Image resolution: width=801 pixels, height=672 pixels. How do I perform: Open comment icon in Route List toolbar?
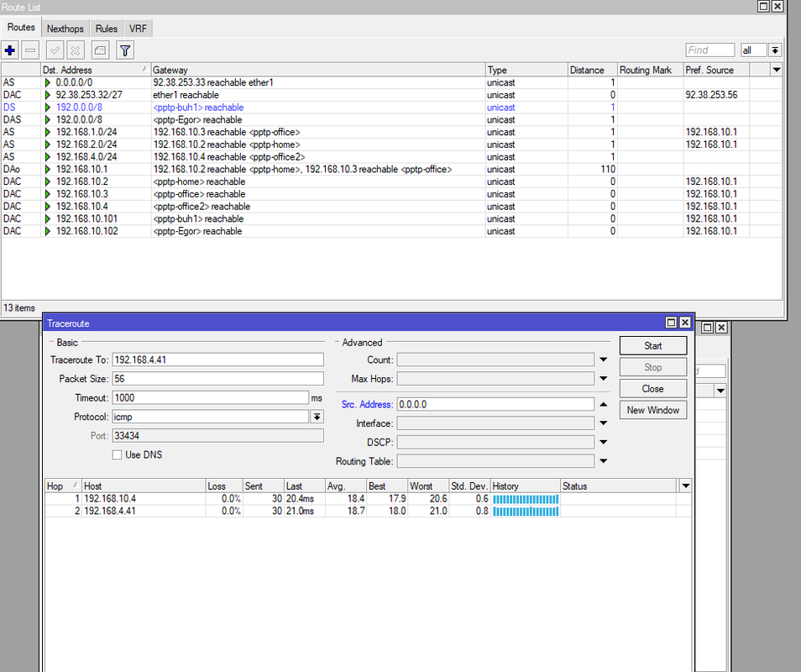100,50
